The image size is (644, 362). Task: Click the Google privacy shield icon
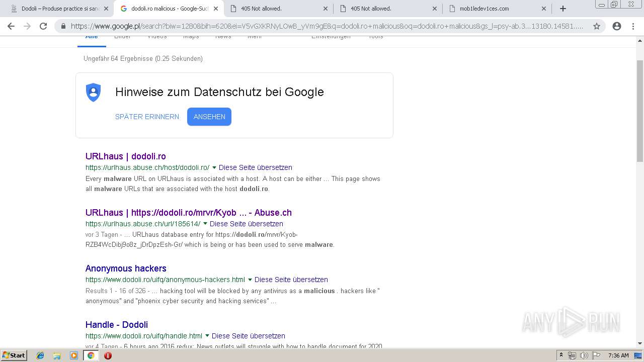(x=94, y=93)
